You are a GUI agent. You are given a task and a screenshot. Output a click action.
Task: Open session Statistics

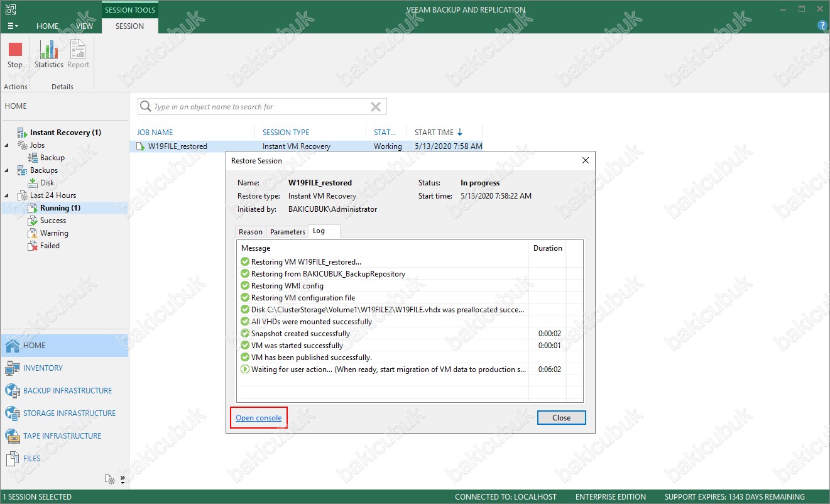[x=49, y=55]
